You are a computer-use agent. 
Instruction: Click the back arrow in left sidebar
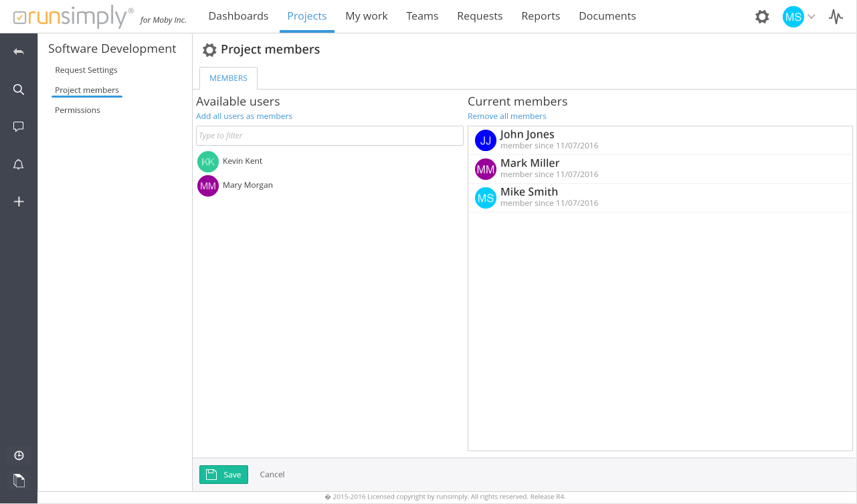pyautogui.click(x=19, y=51)
